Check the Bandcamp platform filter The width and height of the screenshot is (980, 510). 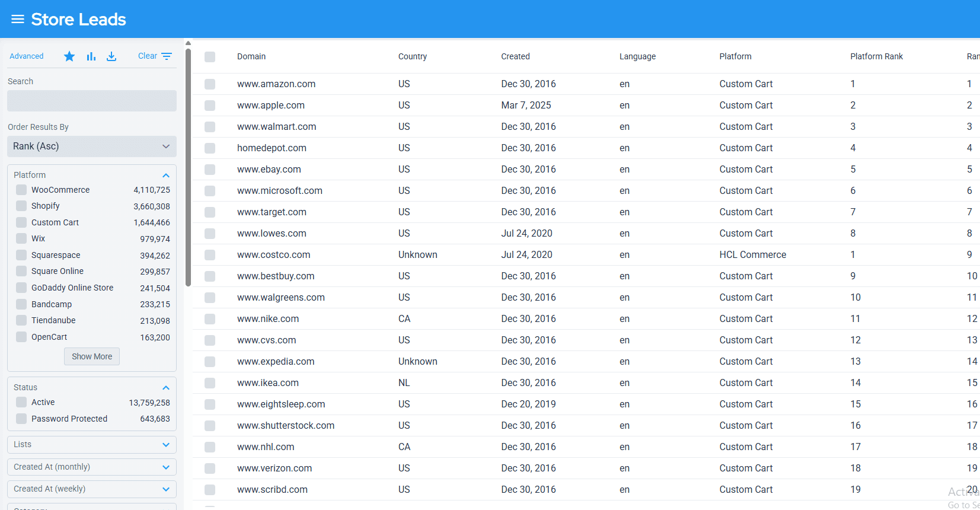click(21, 304)
